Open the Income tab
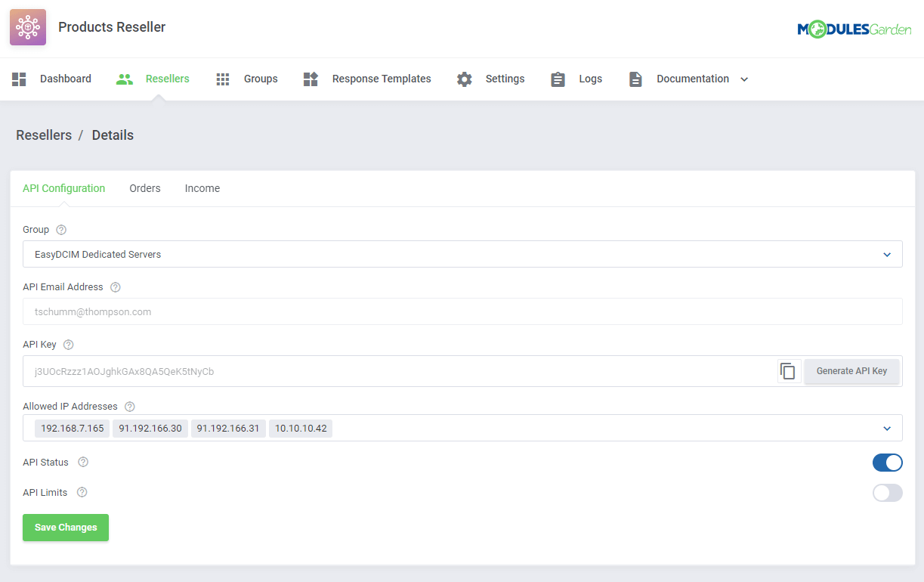The image size is (924, 582). click(x=202, y=188)
